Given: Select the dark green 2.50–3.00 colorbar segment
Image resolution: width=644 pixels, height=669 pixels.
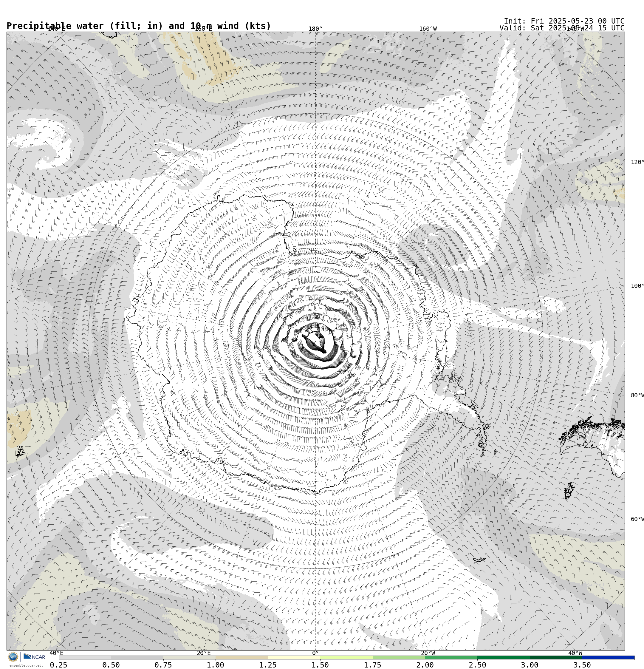Looking at the screenshot, I should point(503,657).
